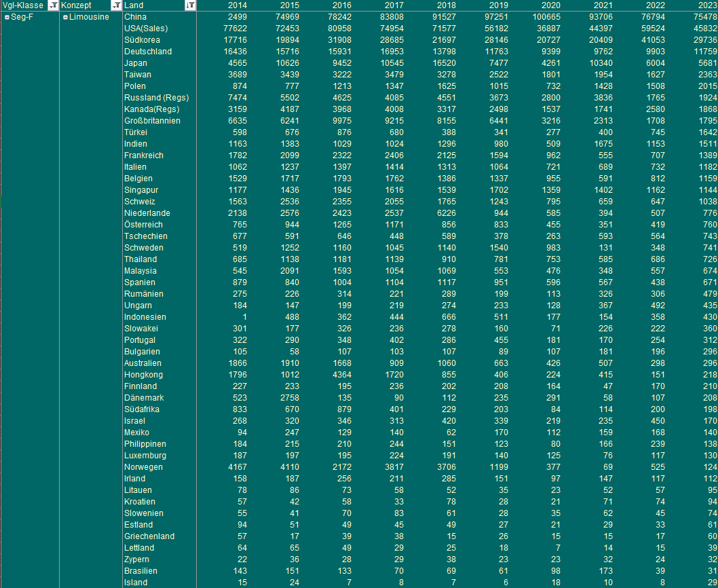The width and height of the screenshot is (718, 588).
Task: Click Großbritannien 2016 value 9975
Action: [x=341, y=121]
